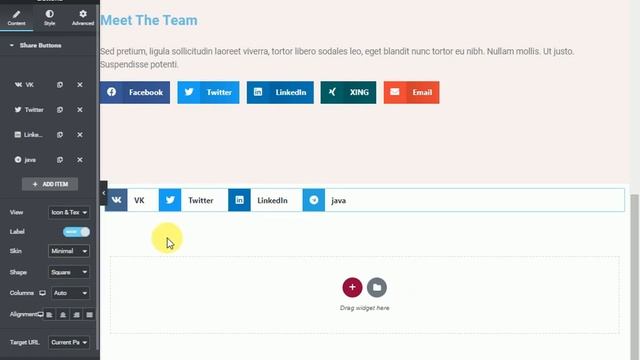
Task: Click the blue Twitter share button
Action: (x=208, y=92)
